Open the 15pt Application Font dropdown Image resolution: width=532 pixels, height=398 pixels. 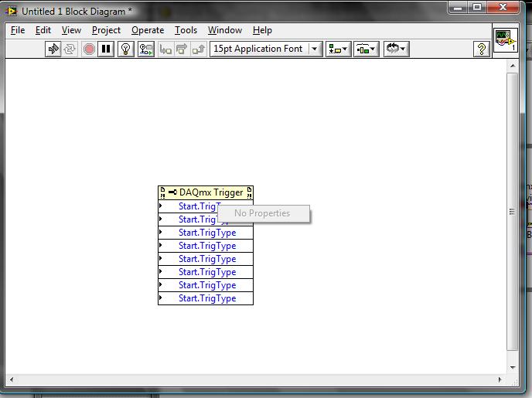266,49
